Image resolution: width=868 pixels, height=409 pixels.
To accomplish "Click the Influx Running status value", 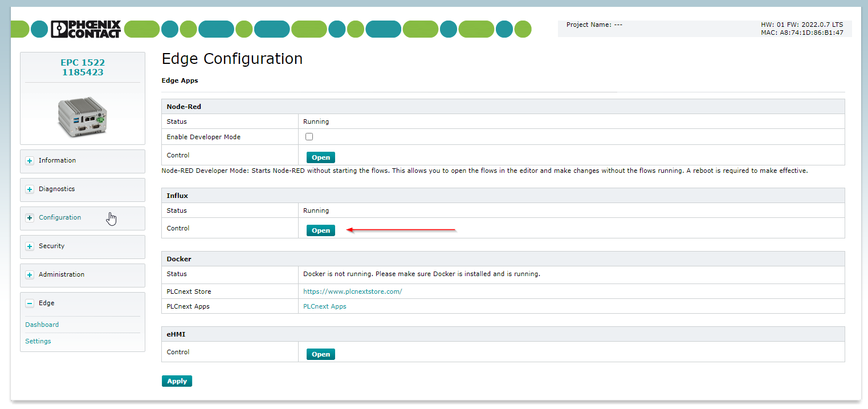I will pos(316,210).
